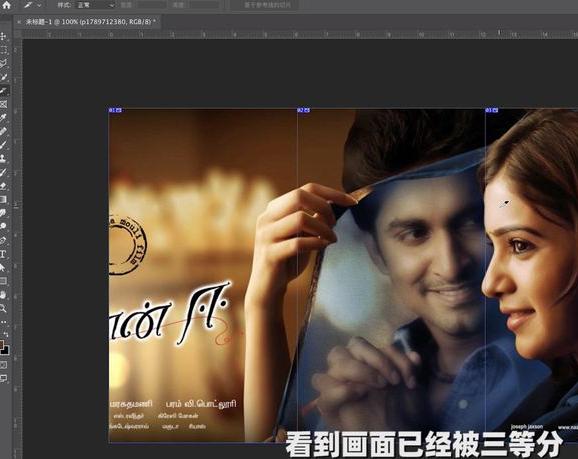Select the Clone Stamp tool
This screenshot has height=459, width=578.
pyautogui.click(x=3, y=159)
